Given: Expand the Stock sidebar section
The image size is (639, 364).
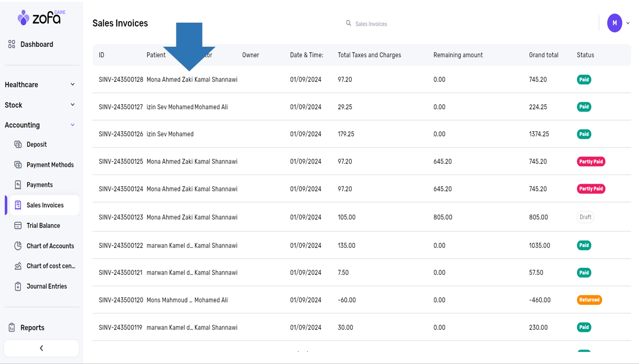Looking at the screenshot, I should 72,105.
